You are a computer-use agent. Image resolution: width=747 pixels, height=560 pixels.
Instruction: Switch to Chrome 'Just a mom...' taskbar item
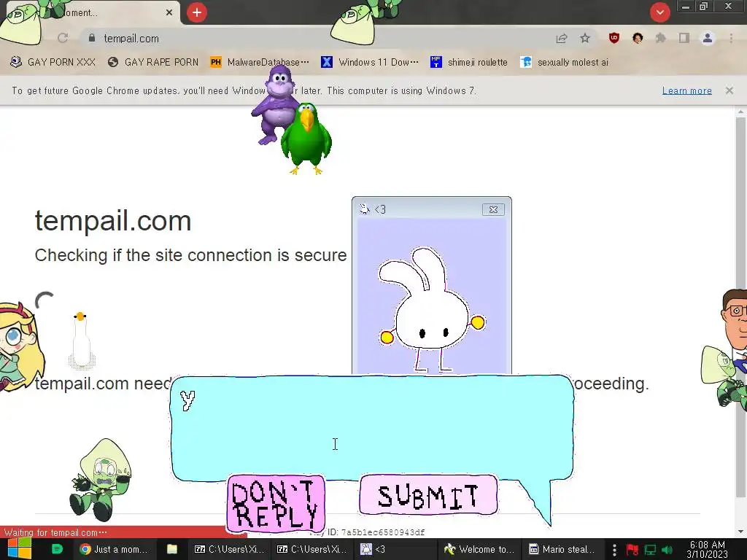pyautogui.click(x=115, y=549)
